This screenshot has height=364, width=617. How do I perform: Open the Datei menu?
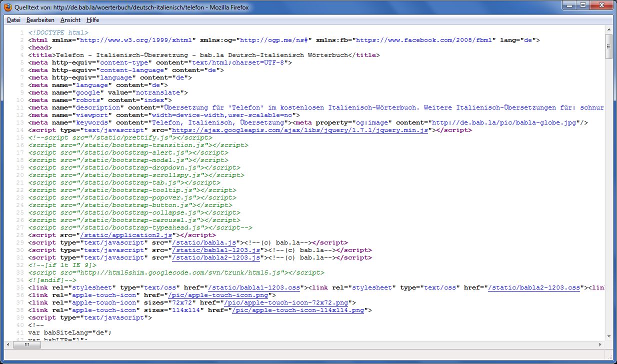tap(13, 20)
